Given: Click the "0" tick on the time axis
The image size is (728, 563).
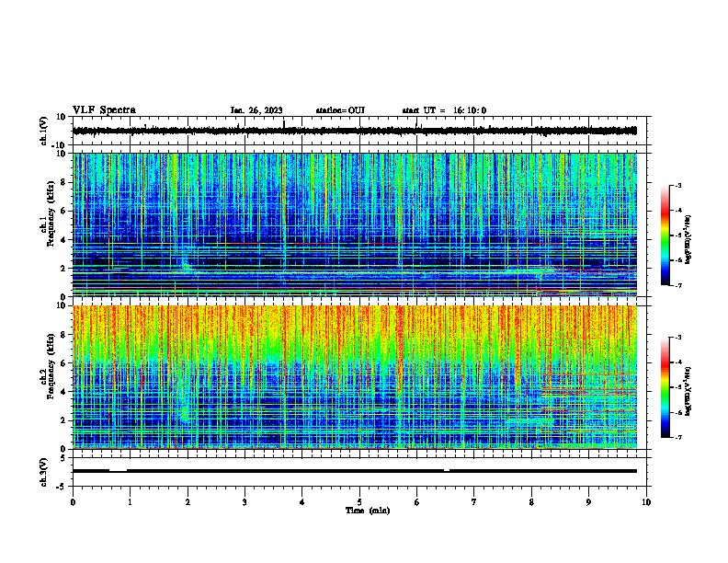Looking at the screenshot, I should [73, 502].
